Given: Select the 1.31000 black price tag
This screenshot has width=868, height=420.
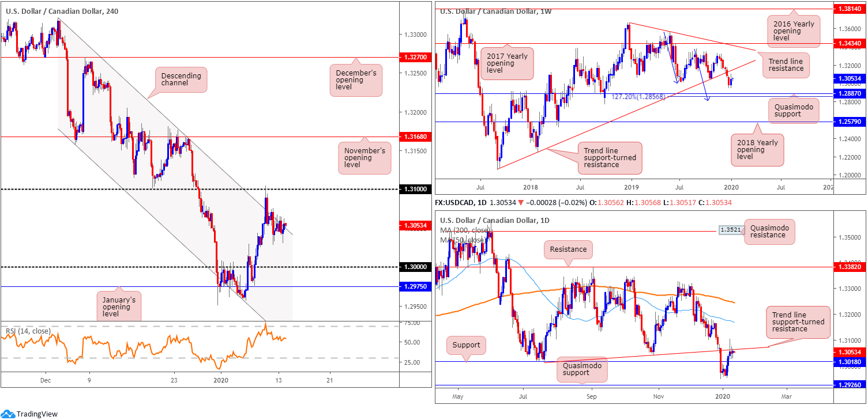Looking at the screenshot, I should [x=414, y=189].
